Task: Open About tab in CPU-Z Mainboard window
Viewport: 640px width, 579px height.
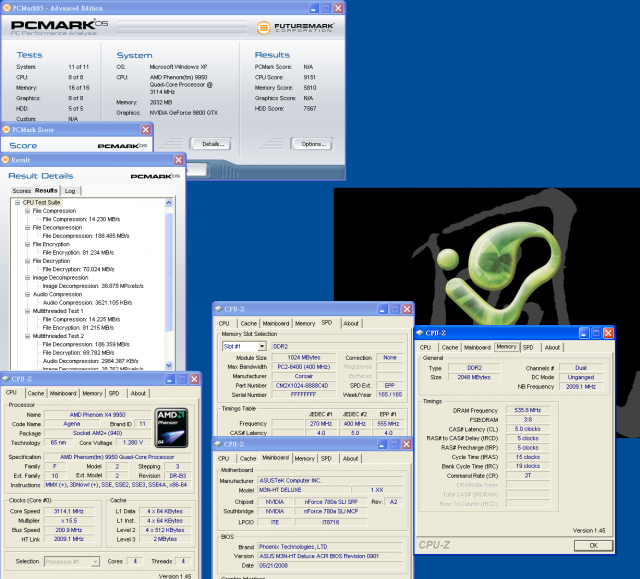Action: (350, 458)
